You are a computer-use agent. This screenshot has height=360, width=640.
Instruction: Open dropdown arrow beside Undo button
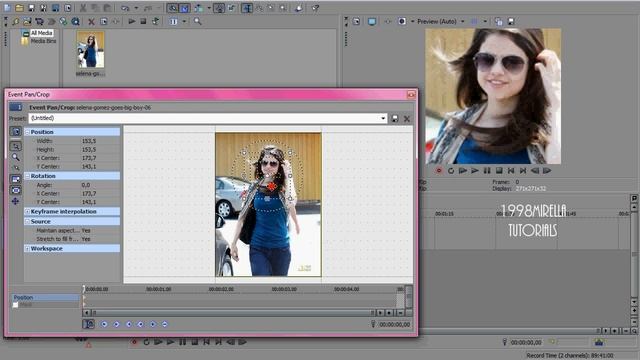coord(136,8)
